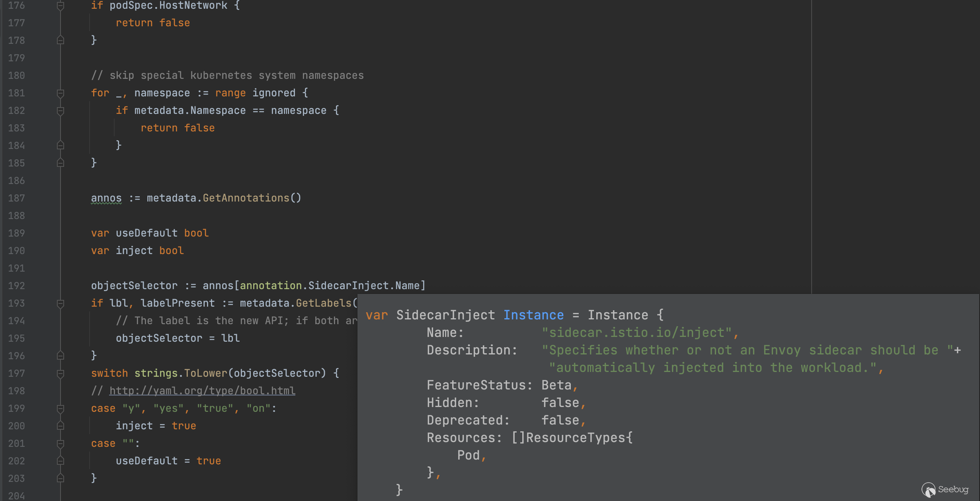
Task: Click the fold arrow on line 182
Action: point(61,110)
